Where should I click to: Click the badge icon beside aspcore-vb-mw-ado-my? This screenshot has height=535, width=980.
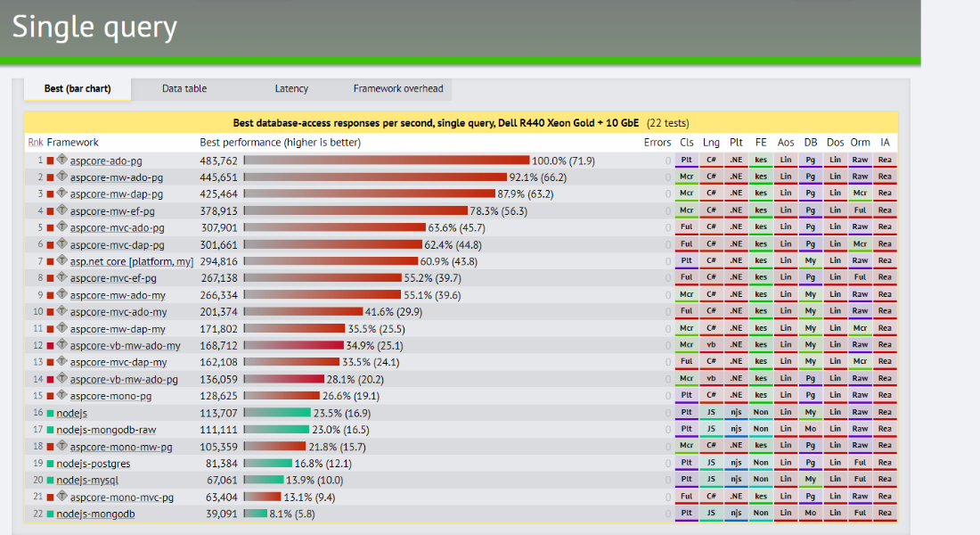(61, 344)
